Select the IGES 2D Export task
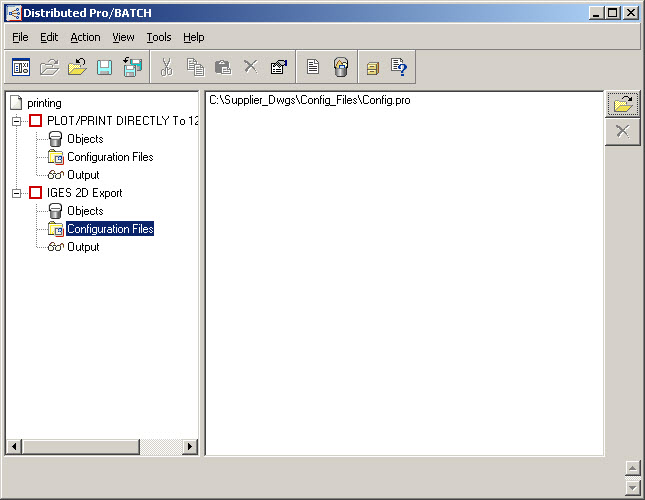This screenshot has height=500, width=645. click(x=84, y=193)
